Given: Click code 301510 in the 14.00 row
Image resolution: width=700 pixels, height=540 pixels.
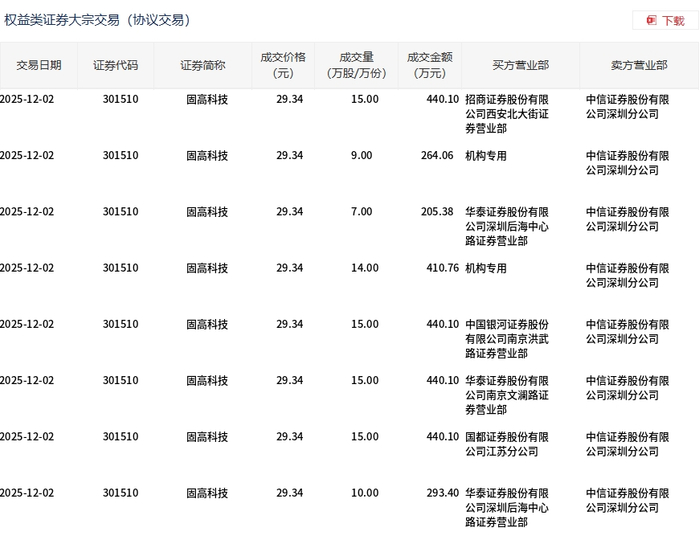Looking at the screenshot, I should click(x=121, y=268).
